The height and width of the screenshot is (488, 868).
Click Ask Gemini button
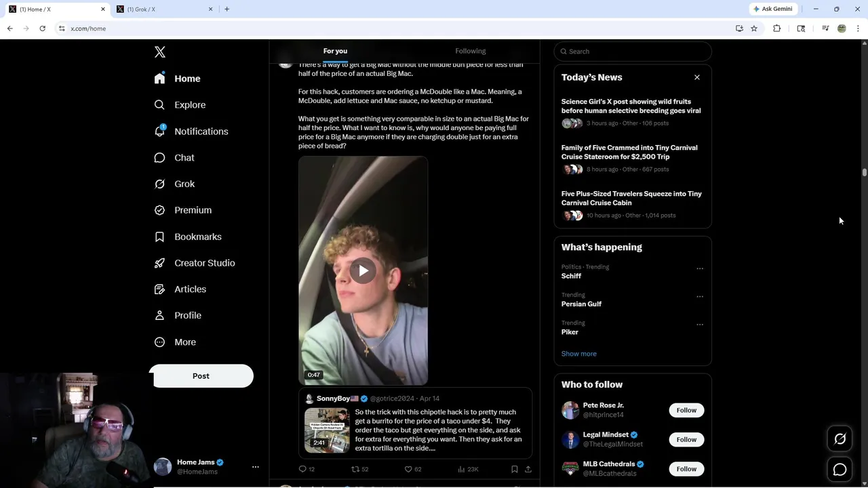pos(772,9)
